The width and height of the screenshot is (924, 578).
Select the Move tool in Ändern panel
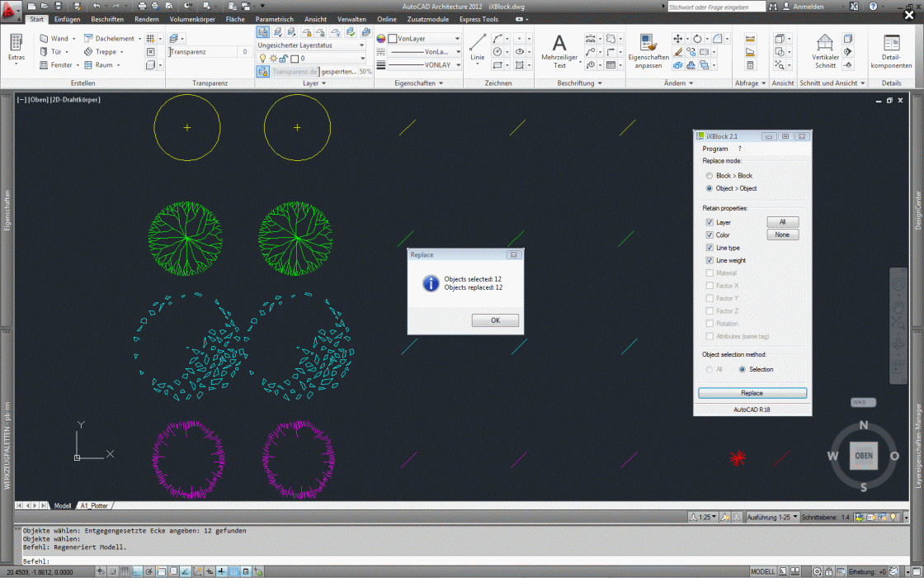pos(678,38)
